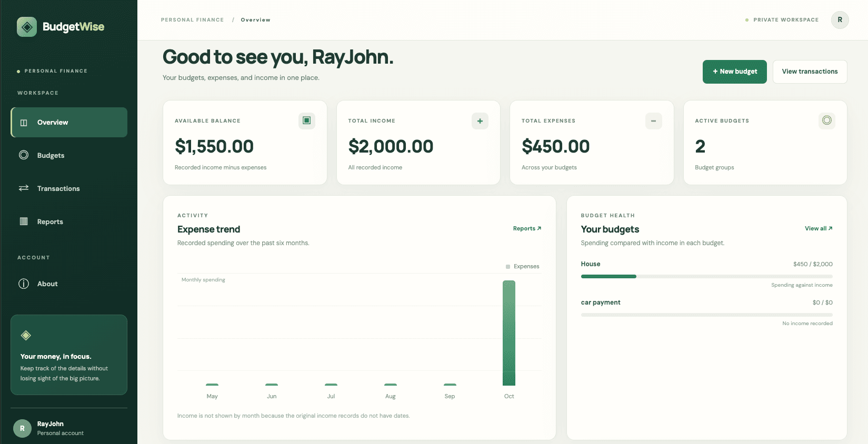This screenshot has height=444, width=868.
Task: Click the plus icon on Total Income card
Action: (480, 121)
